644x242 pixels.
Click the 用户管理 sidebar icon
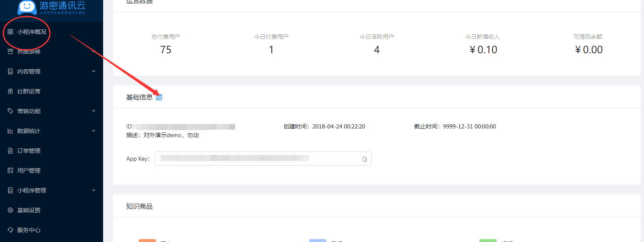10,171
